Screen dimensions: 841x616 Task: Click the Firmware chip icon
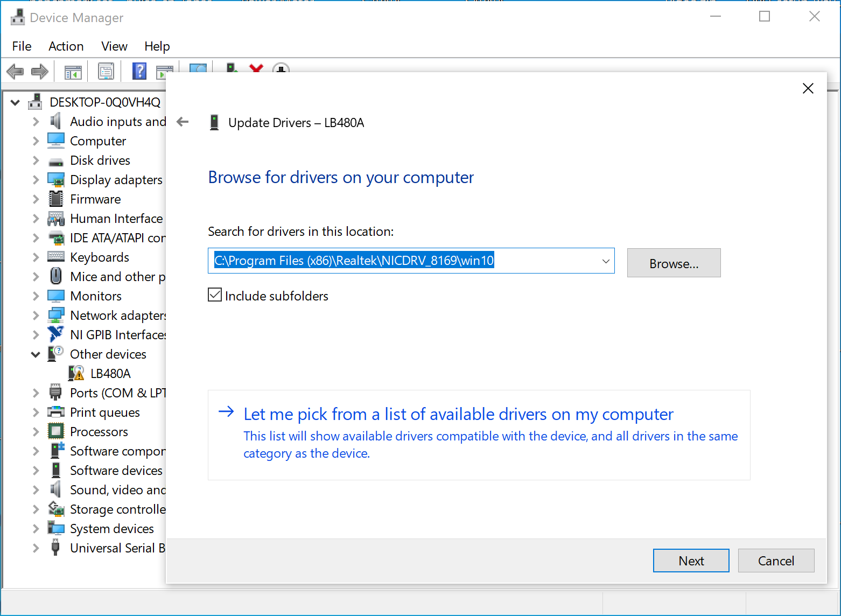click(55, 199)
